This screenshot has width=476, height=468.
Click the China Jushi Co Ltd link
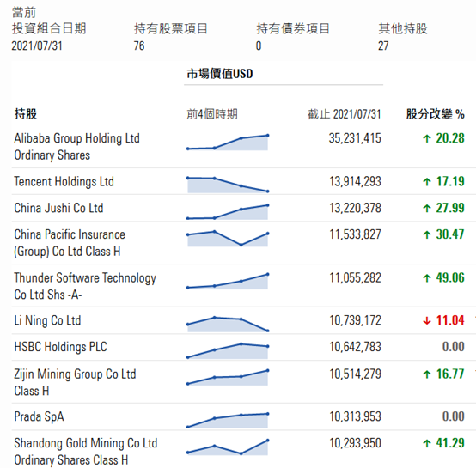point(58,208)
